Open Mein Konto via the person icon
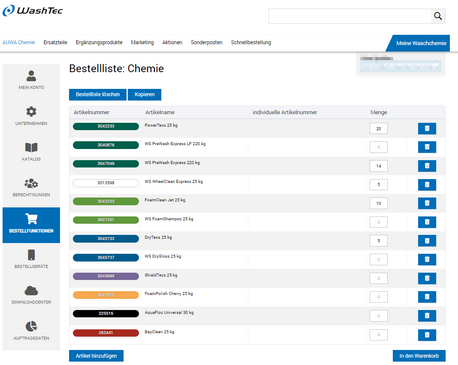Viewport: 458px width, 365px height. tap(31, 76)
